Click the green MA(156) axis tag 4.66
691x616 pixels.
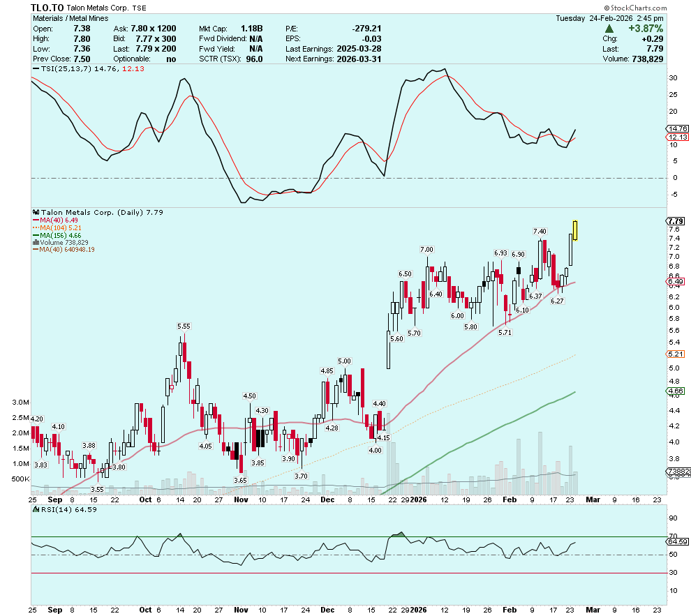(676, 391)
